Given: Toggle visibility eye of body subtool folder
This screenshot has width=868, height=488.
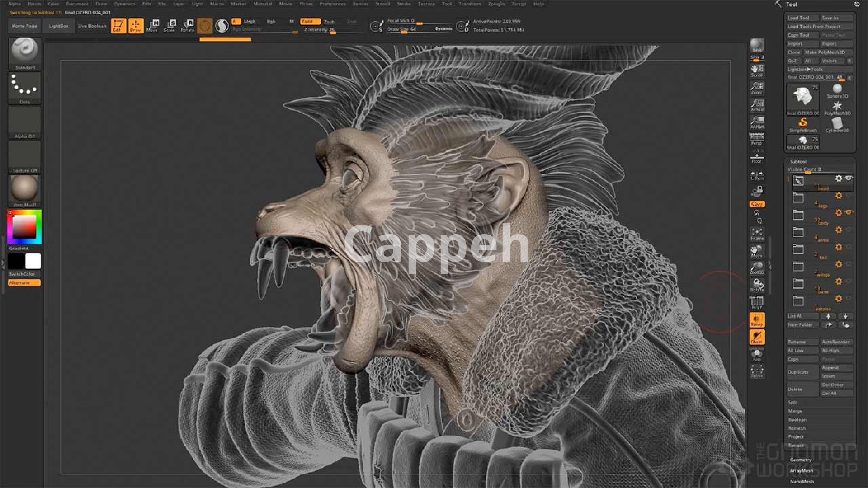Looking at the screenshot, I should [849, 212].
